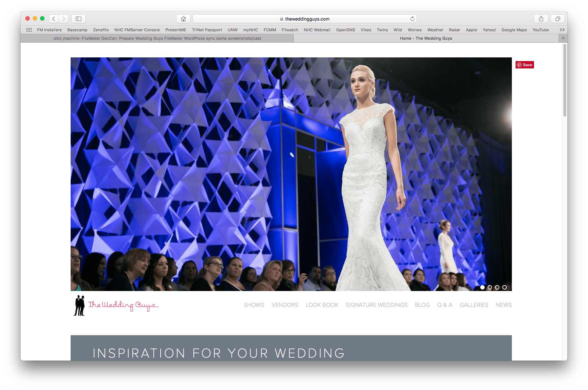This screenshot has height=390, width=588.
Task: Click The Wedding Guys logo
Action: point(116,305)
